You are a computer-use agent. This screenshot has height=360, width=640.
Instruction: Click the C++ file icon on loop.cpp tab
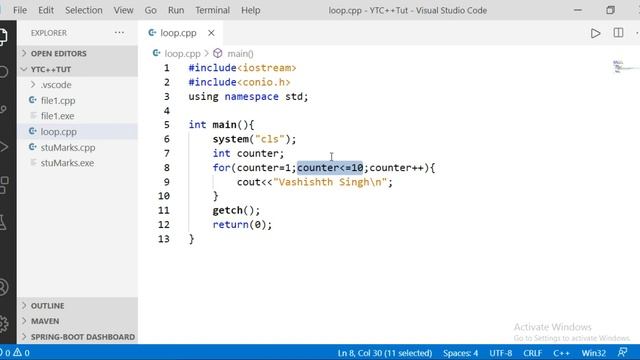click(x=152, y=33)
